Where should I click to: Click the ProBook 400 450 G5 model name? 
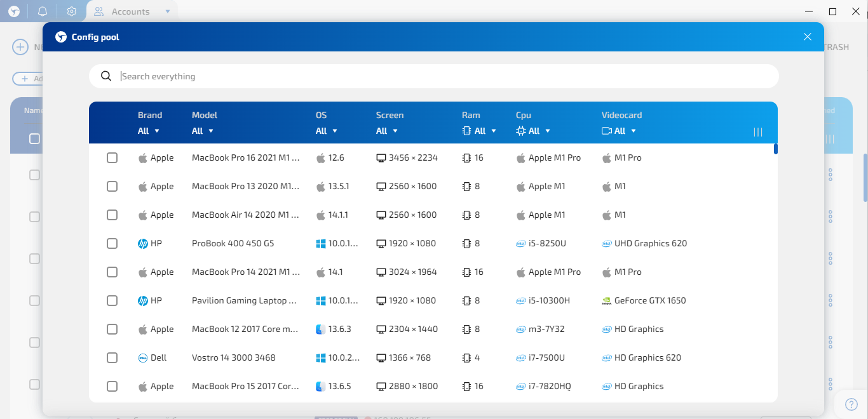coord(233,243)
